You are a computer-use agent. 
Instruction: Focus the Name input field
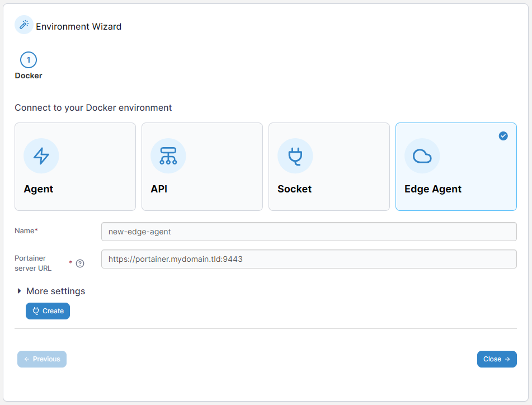pyautogui.click(x=309, y=232)
